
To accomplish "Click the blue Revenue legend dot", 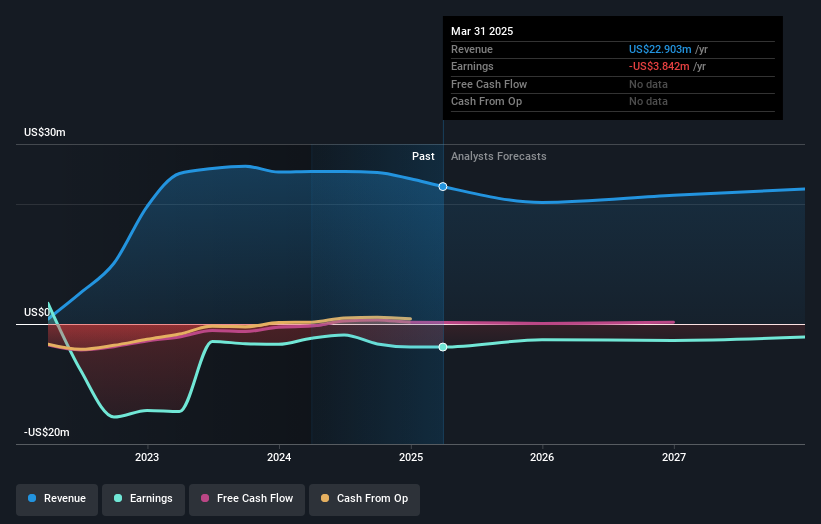I will [32, 498].
